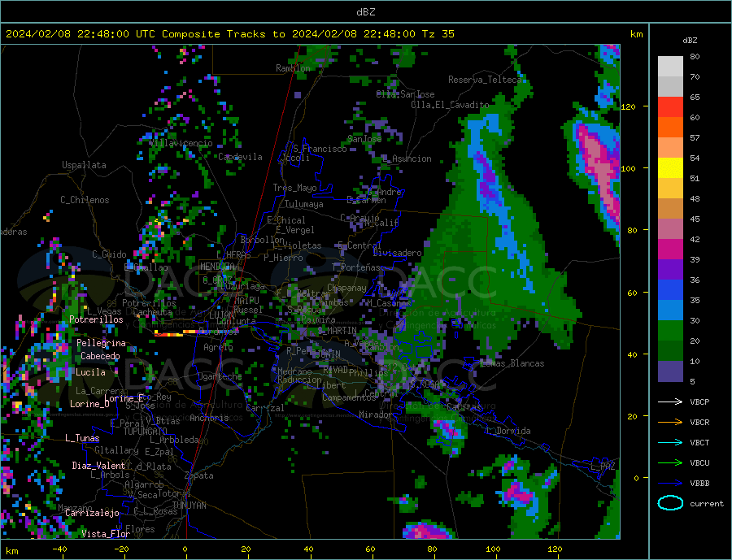Select the Phillips map label

click(x=368, y=373)
